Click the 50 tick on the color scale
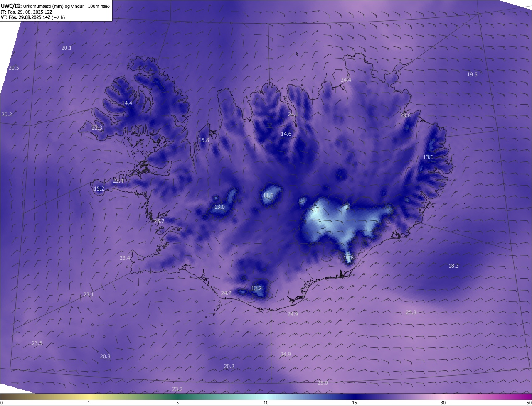The height and width of the screenshot is (406, 532). pos(529,403)
